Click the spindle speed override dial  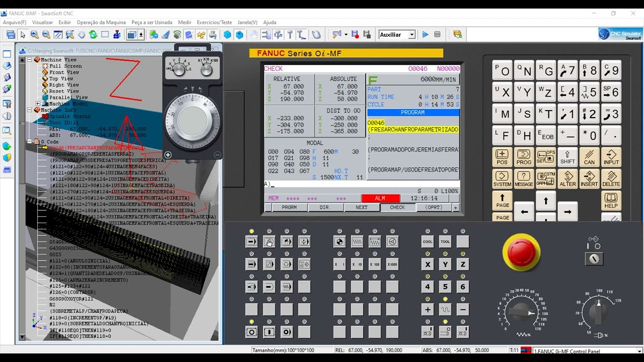(598, 311)
